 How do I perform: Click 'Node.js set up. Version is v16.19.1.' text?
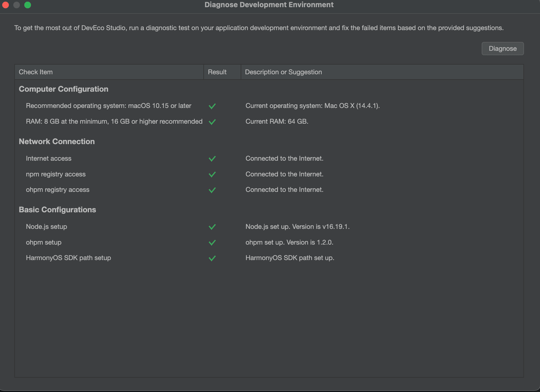(x=298, y=227)
